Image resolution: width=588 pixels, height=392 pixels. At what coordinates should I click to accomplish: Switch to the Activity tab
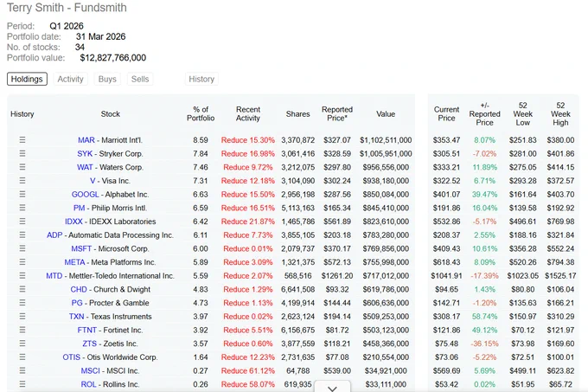pos(71,79)
